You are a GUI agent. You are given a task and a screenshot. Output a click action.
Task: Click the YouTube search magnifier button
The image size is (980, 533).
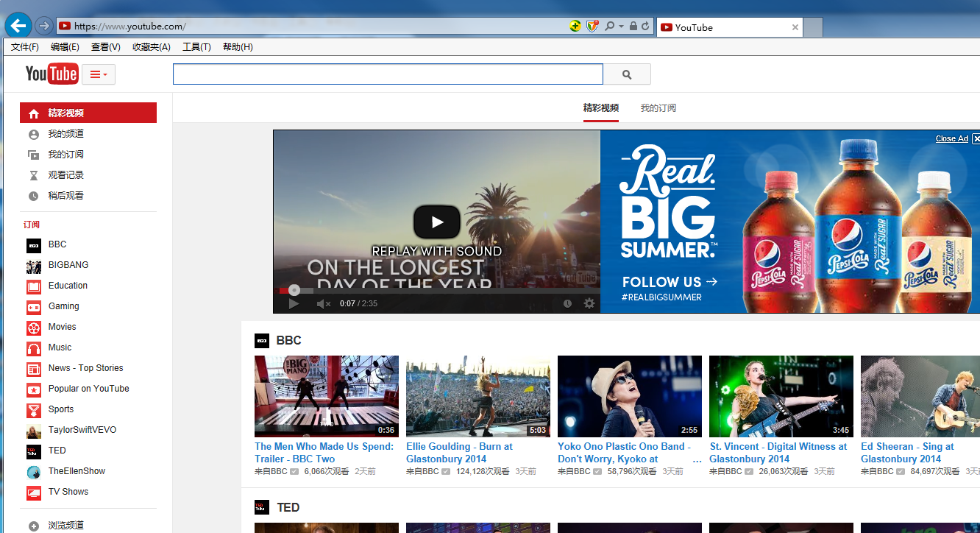click(x=627, y=74)
